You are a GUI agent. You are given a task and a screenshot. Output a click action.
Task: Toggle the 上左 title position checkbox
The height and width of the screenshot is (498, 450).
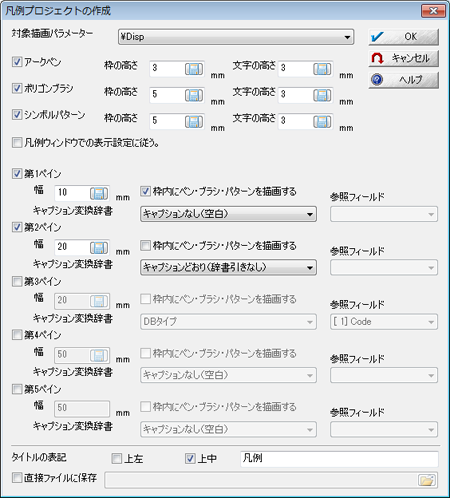(x=117, y=459)
